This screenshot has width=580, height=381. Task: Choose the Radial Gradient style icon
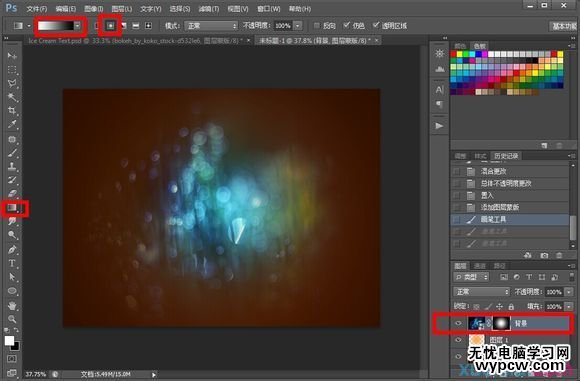[x=110, y=26]
